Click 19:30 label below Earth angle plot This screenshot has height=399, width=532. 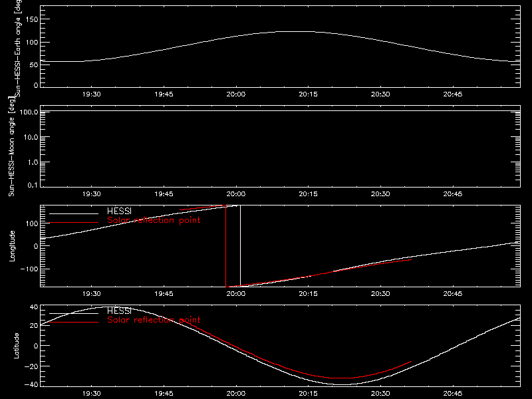coord(92,94)
